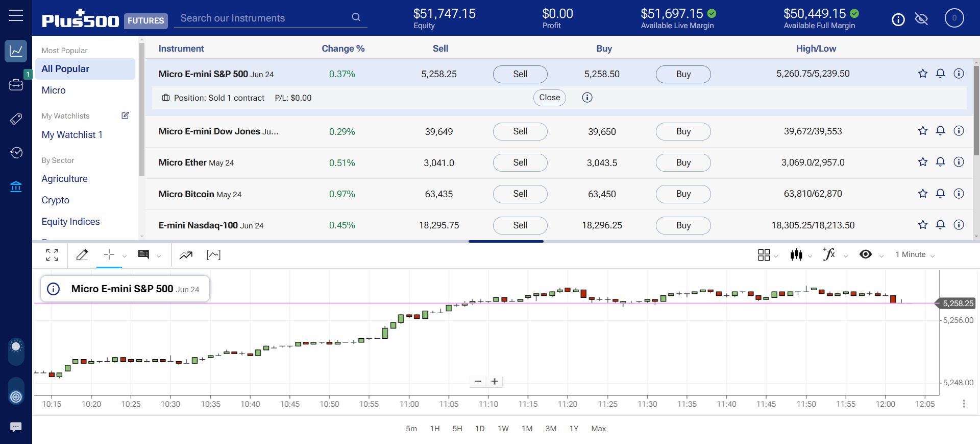The width and height of the screenshot is (980, 444).
Task: Buy Micro Bitcoin May 24
Action: tap(683, 194)
